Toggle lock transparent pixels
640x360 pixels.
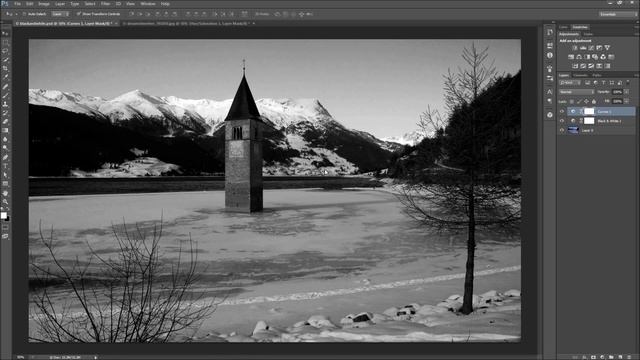571,101
